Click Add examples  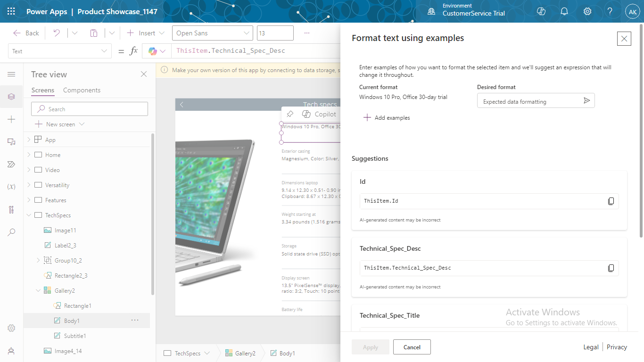[x=387, y=118]
